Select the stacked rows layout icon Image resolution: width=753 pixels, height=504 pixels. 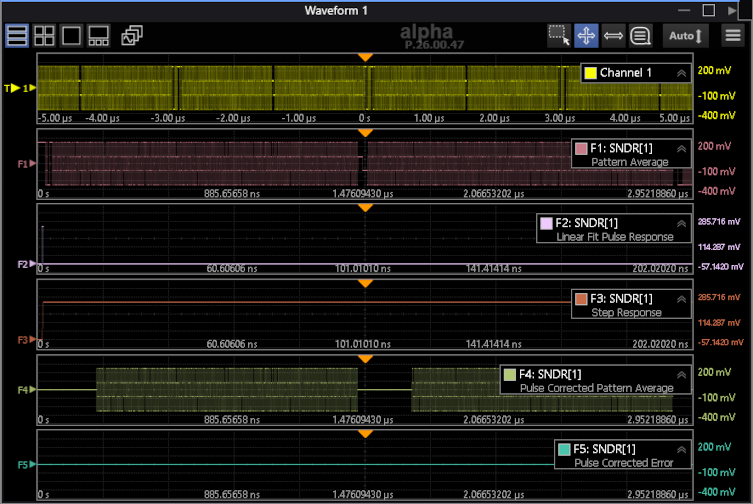tap(17, 36)
